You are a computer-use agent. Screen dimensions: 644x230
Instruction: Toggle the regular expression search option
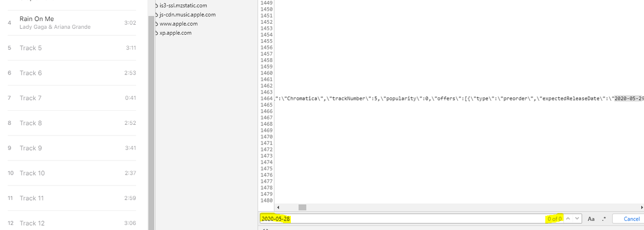tap(604, 219)
